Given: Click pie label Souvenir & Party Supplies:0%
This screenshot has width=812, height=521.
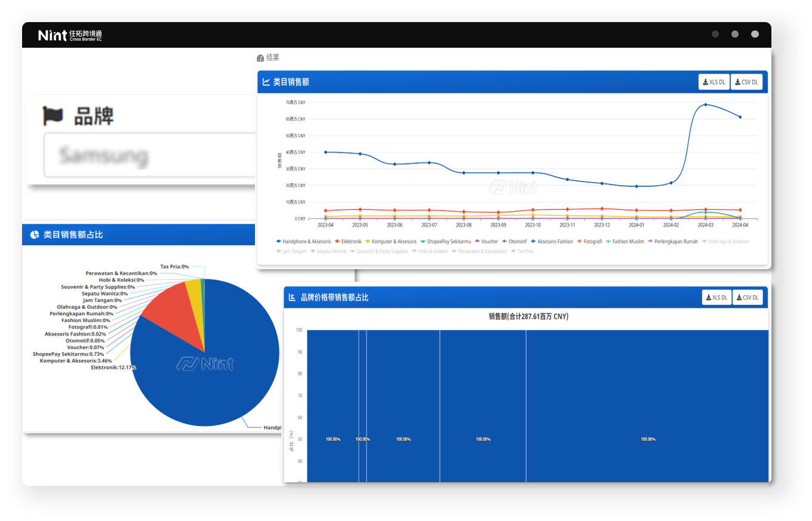Looking at the screenshot, I should tap(98, 286).
